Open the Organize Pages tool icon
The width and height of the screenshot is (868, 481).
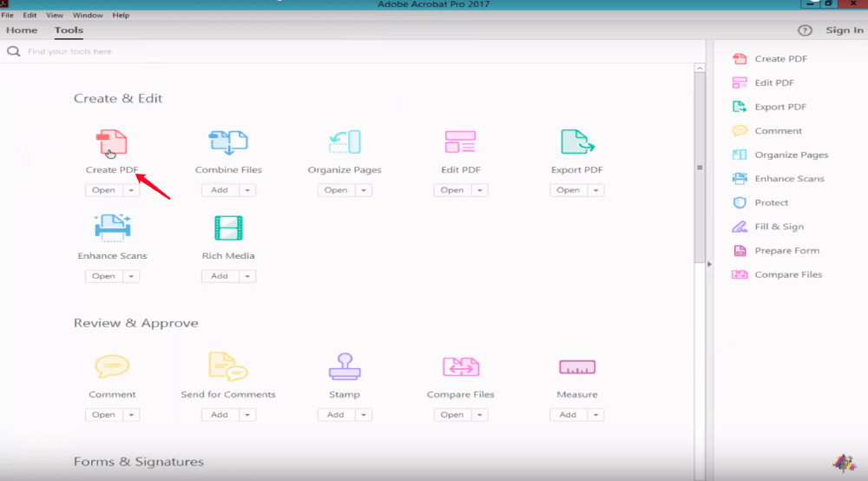click(345, 142)
